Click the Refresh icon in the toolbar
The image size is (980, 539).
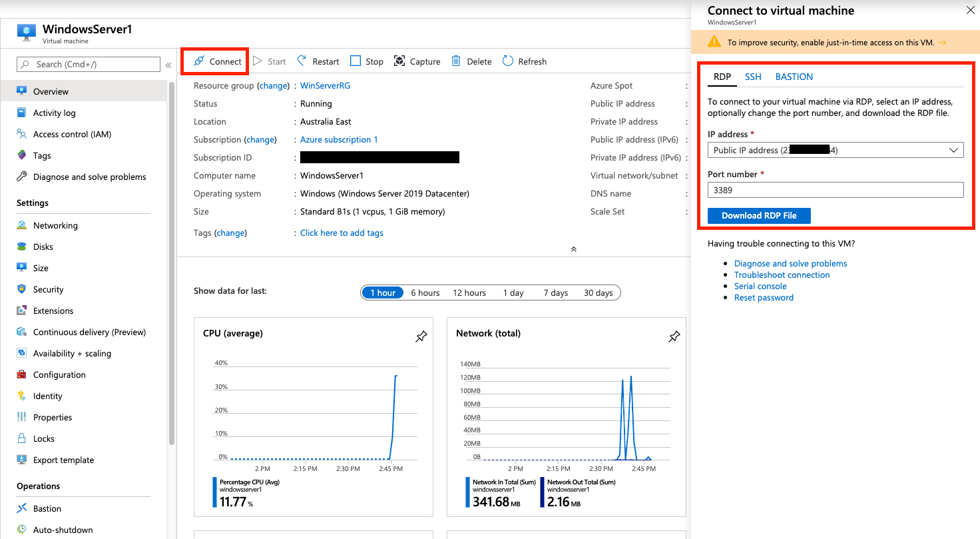(x=508, y=61)
